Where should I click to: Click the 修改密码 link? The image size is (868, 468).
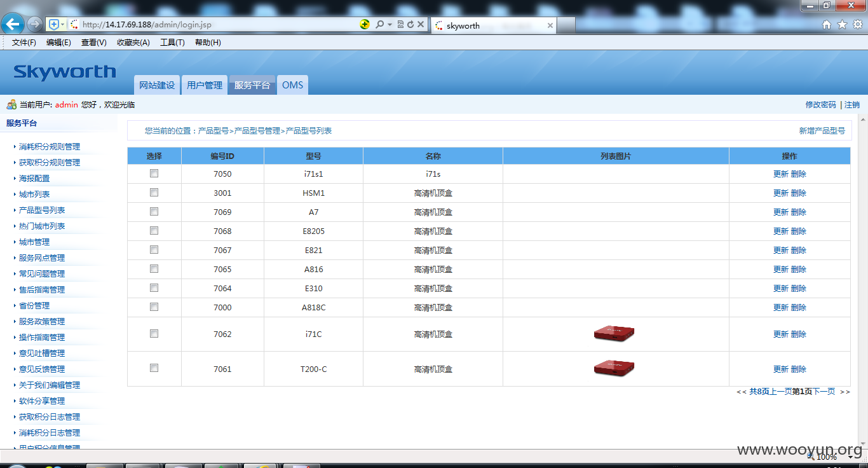(x=820, y=105)
